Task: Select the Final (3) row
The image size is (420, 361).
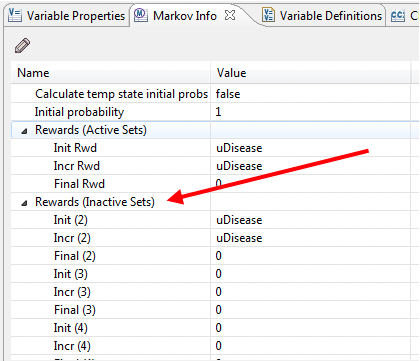Action: (x=211, y=310)
